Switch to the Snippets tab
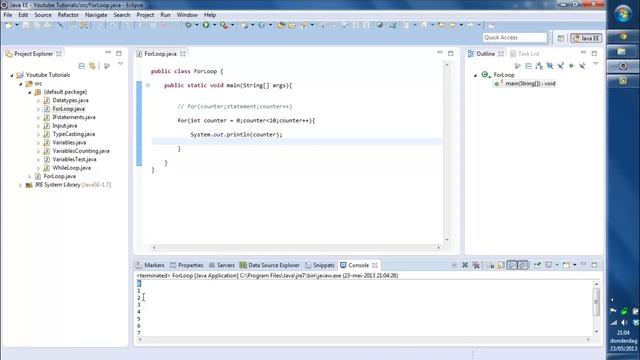This screenshot has height=360, width=640. 320,265
